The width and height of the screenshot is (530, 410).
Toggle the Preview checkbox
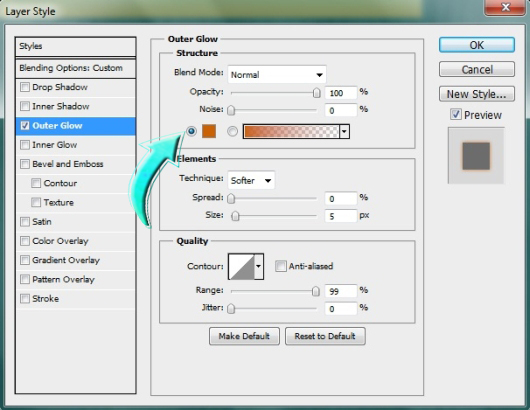click(456, 115)
